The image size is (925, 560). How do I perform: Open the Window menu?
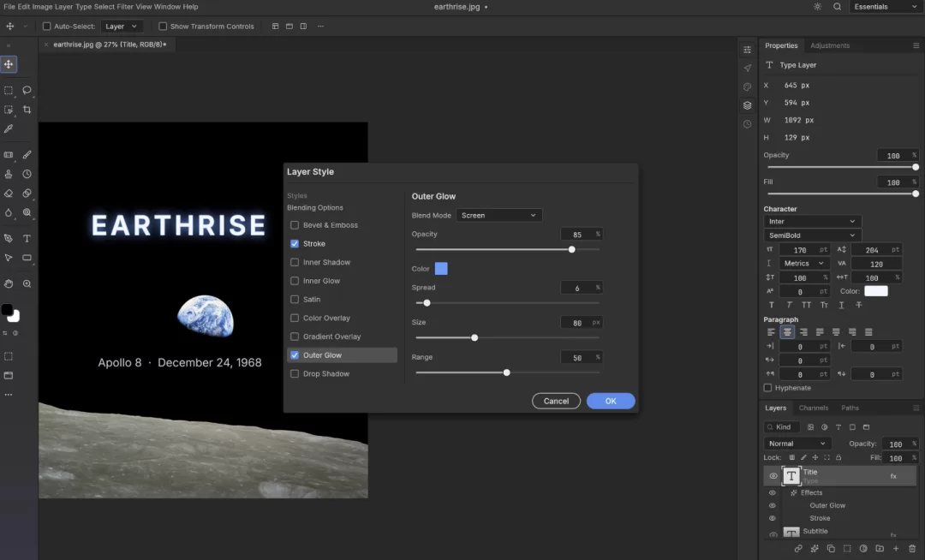coord(167,7)
